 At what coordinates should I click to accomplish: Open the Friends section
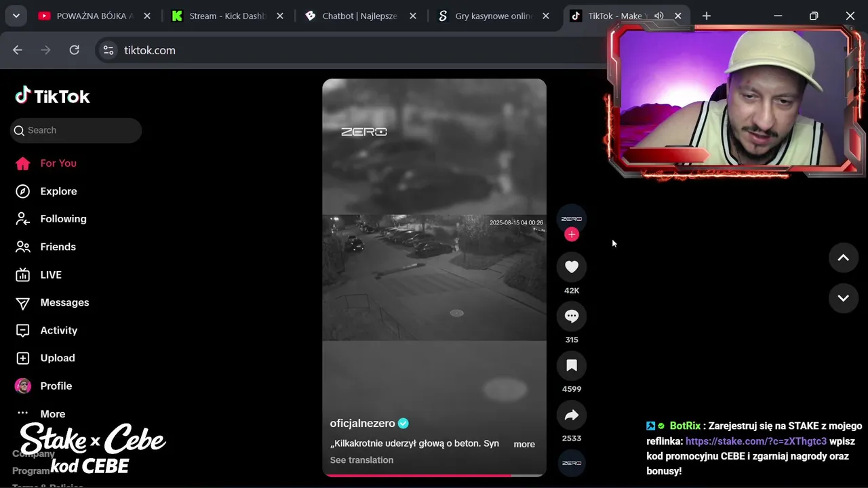point(45,247)
